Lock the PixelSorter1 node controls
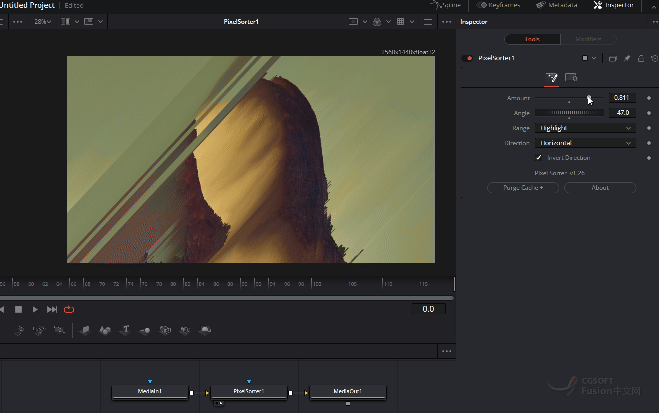The height and width of the screenshot is (413, 659). click(639, 58)
